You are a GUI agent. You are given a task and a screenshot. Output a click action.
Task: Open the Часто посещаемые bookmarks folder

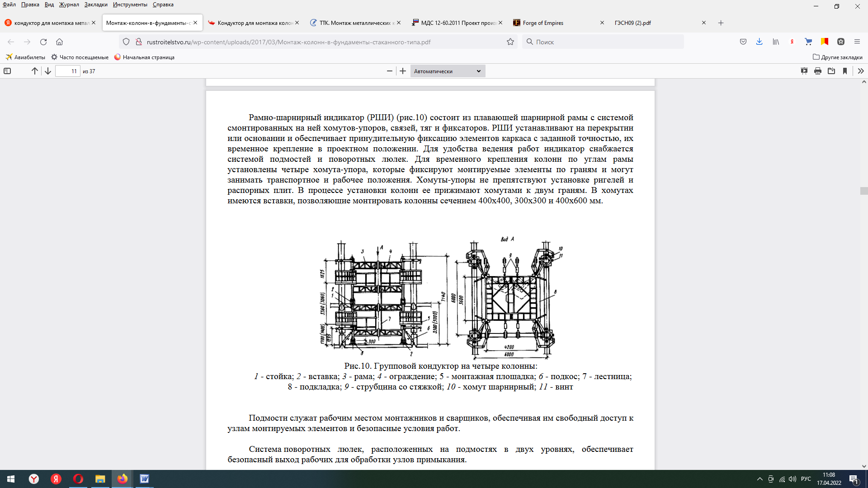point(80,57)
